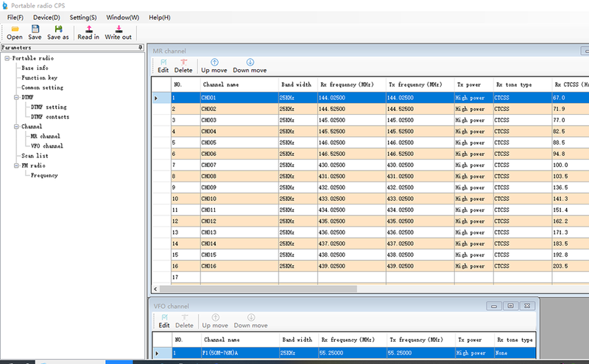Viewport: 589px width, 364px height.
Task: Click Rx CTCSS cell 136.5
Action: pos(570,188)
